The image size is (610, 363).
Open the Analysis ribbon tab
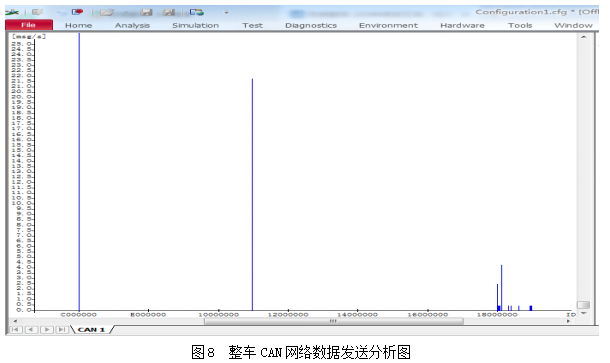click(x=132, y=25)
